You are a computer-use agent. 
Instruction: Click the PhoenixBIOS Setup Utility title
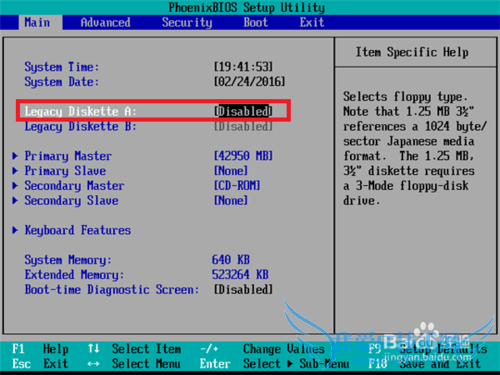(246, 7)
